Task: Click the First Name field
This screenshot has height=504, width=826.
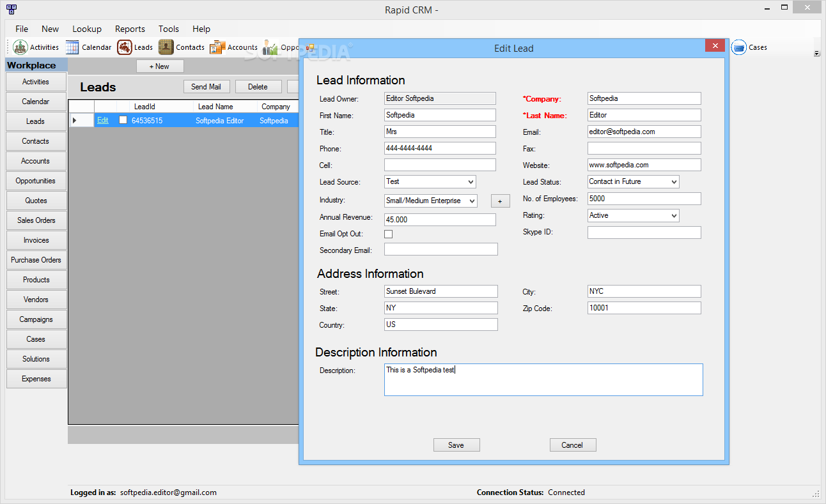Action: 440,115
